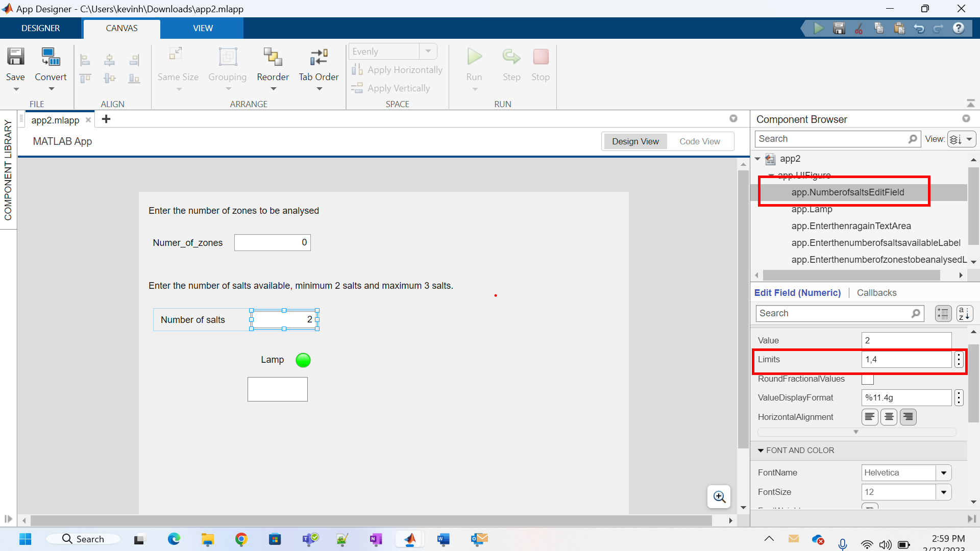The image size is (980, 551).
Task: Click the canvas zoom magnifier button
Action: pos(719,496)
